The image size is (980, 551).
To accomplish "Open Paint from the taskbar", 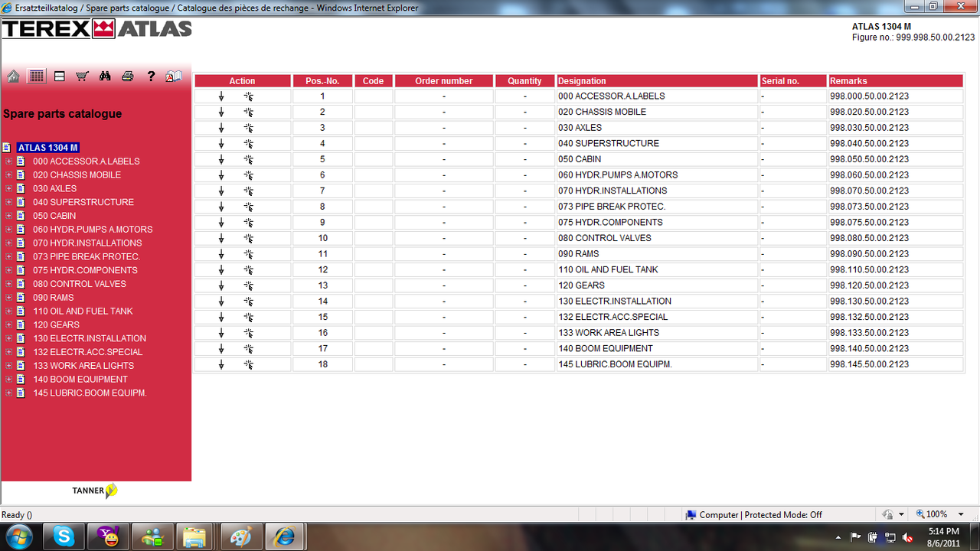I will (241, 537).
